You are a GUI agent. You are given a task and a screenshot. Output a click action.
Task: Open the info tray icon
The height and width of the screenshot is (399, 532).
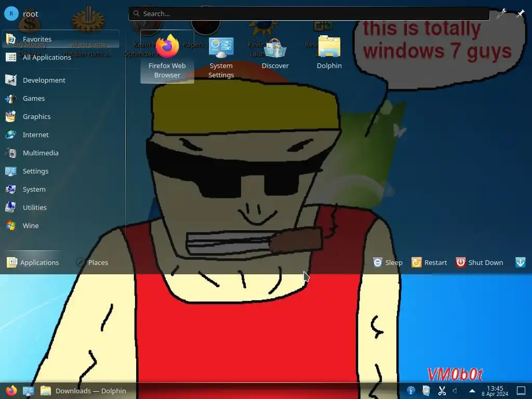(410, 391)
